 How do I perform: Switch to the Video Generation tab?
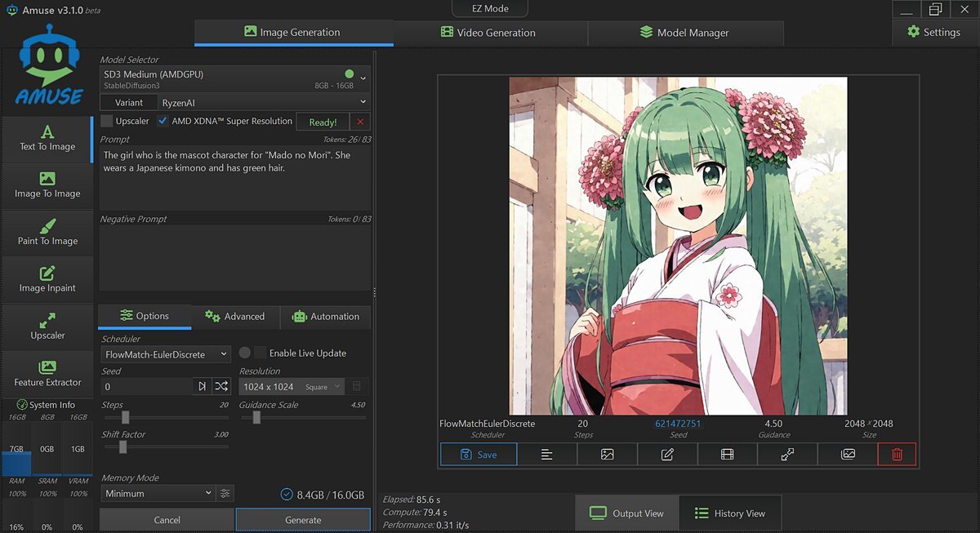click(488, 33)
